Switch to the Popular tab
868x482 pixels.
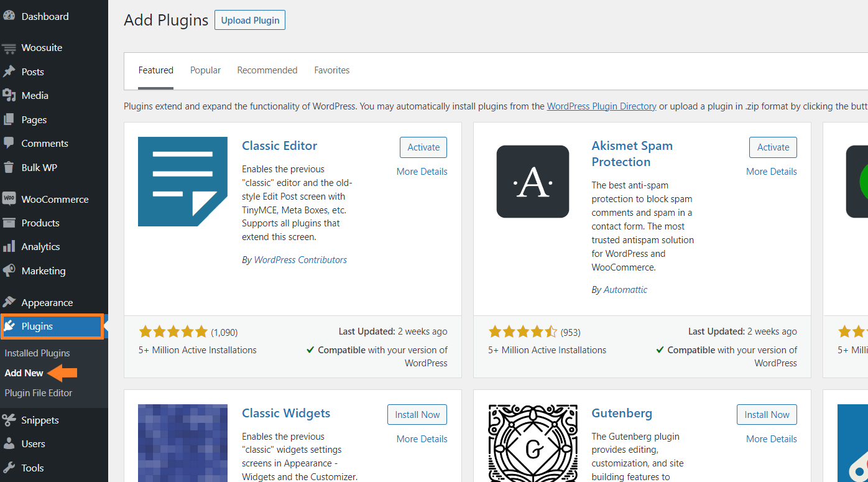(205, 70)
